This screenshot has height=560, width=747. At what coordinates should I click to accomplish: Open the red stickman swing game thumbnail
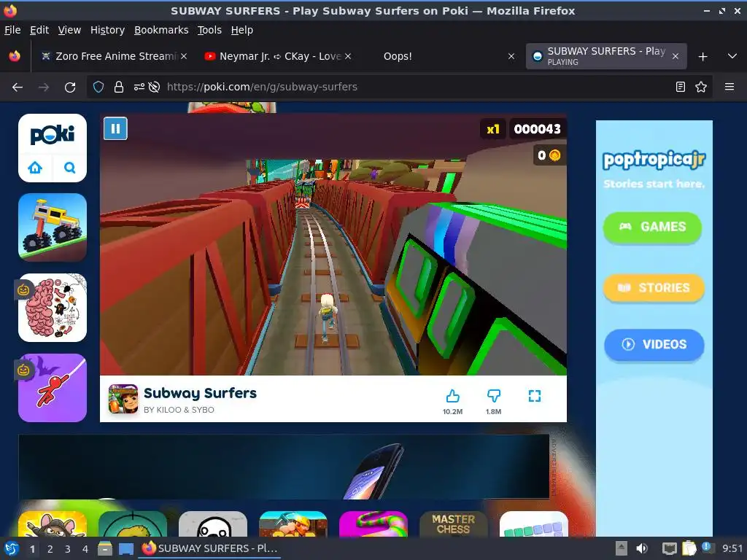tap(53, 388)
